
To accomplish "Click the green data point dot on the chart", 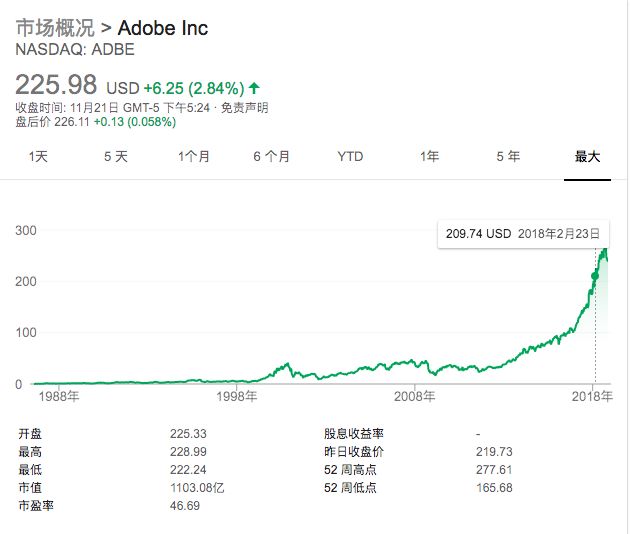I will pos(595,276).
